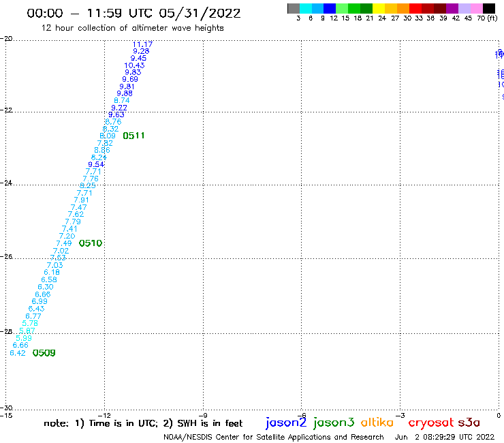Click the s3a satellite label
Image resolution: width=504 pixels, height=443 pixels.
[469, 423]
